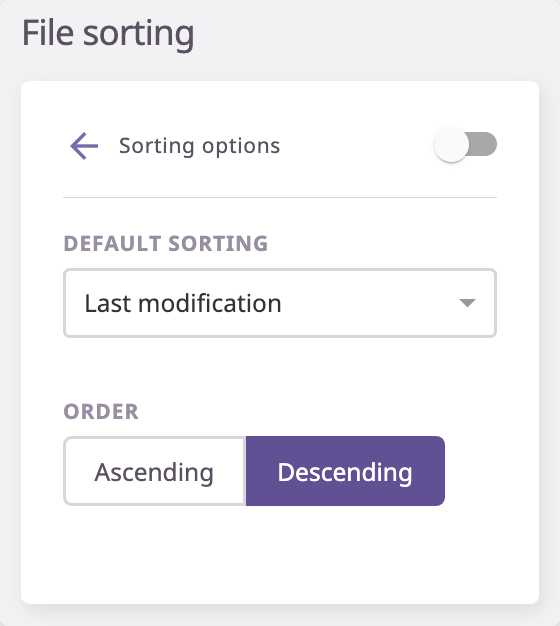The image size is (560, 626).
Task: Click the white knob of the switch
Action: (451, 145)
